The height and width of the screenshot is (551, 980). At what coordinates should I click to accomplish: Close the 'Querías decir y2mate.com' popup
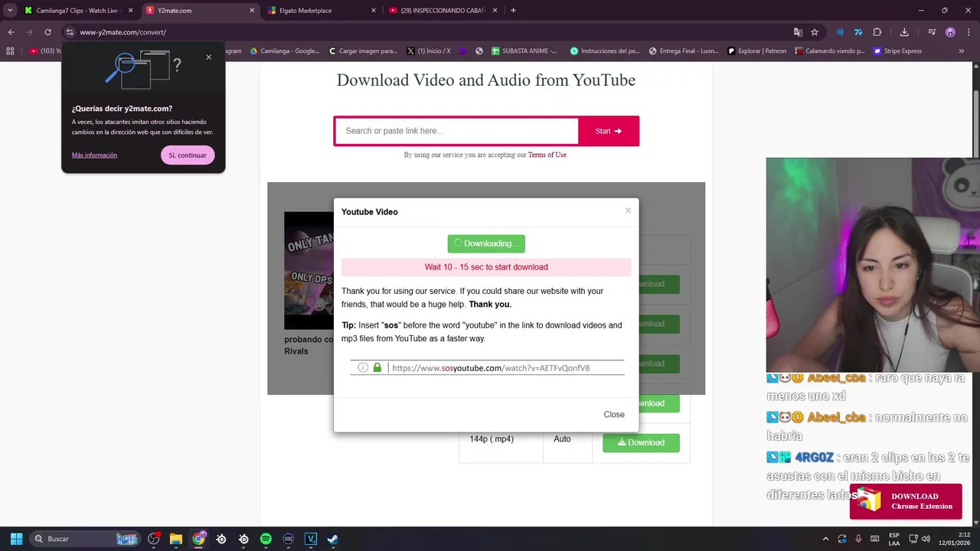tap(208, 57)
